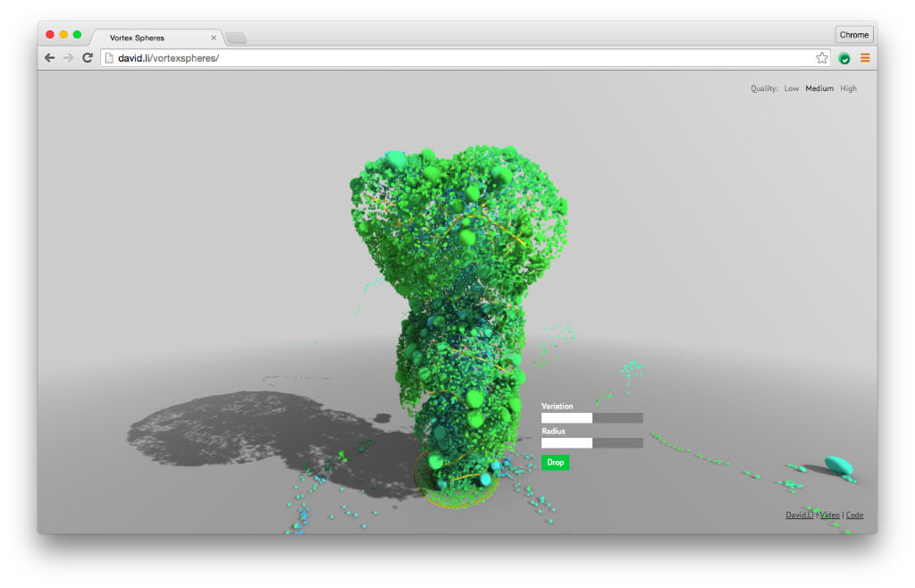
Task: Open the Video link
Action: point(830,515)
